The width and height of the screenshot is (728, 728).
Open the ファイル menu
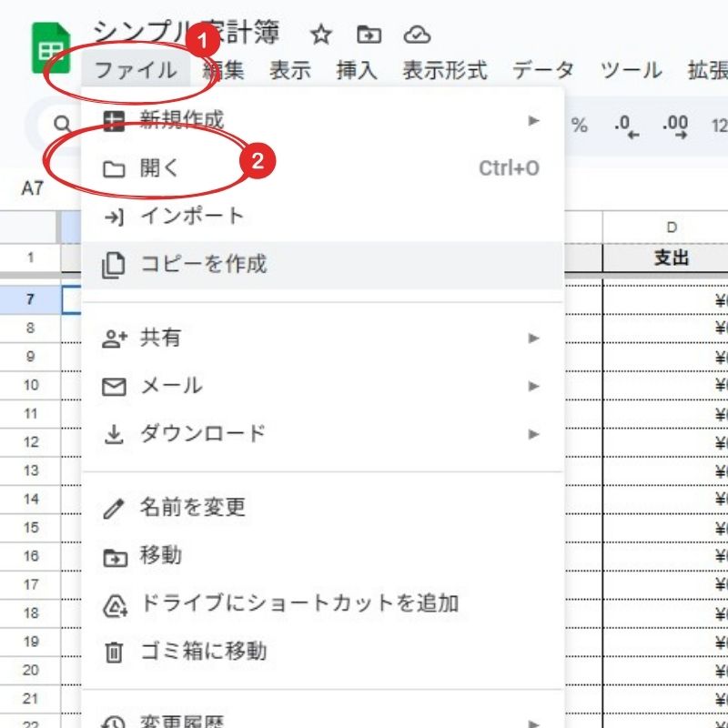(136, 71)
